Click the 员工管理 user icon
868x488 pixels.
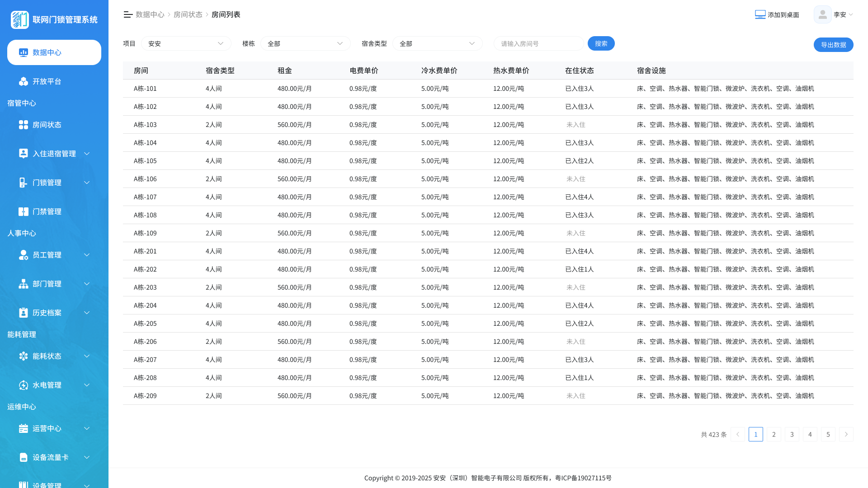[x=24, y=255]
